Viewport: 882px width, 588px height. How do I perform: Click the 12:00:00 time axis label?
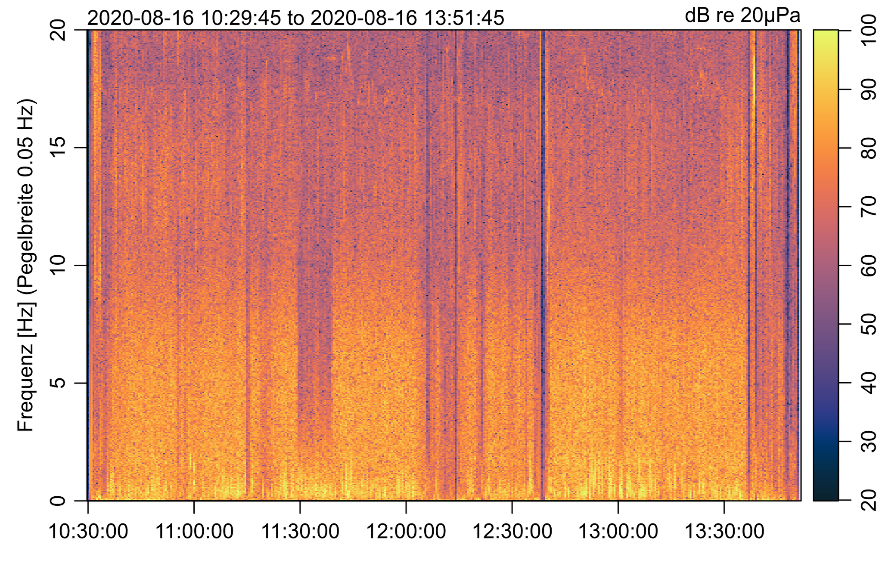tap(406, 532)
